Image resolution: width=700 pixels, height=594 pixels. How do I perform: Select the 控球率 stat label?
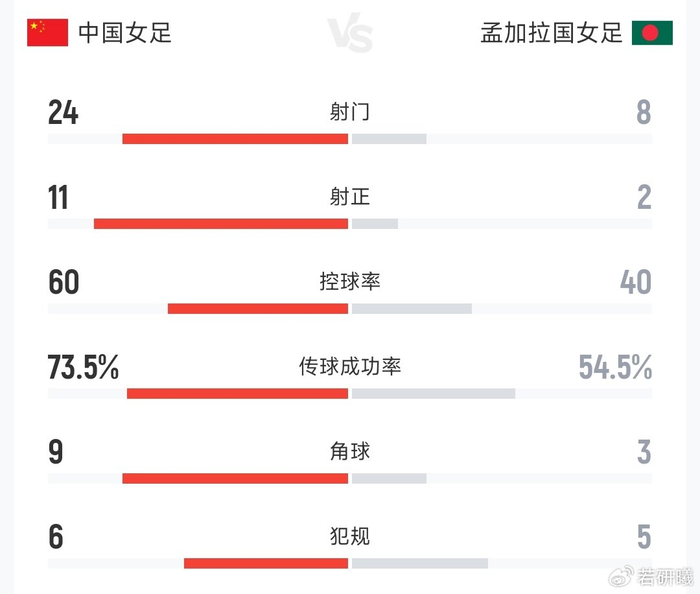(350, 282)
